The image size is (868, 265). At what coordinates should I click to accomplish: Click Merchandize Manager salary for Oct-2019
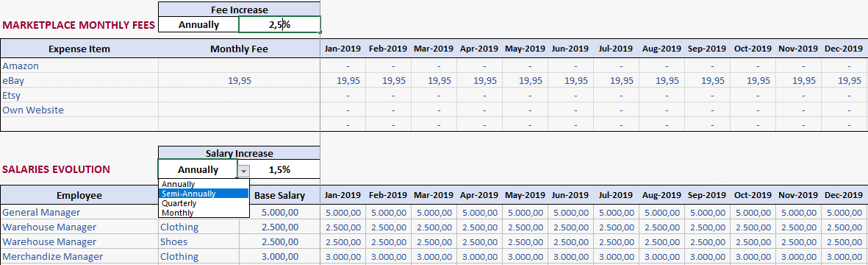click(x=753, y=257)
